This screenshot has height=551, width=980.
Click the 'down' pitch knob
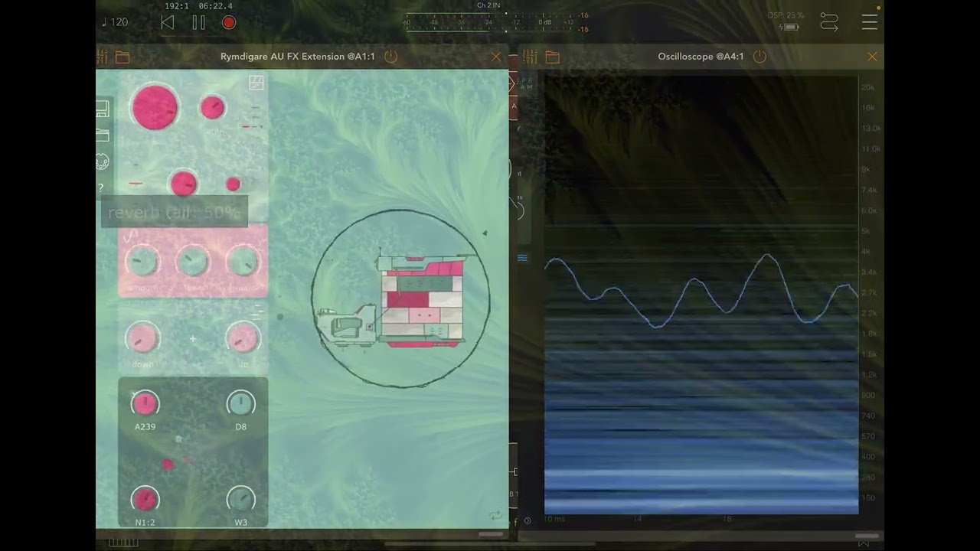click(142, 337)
